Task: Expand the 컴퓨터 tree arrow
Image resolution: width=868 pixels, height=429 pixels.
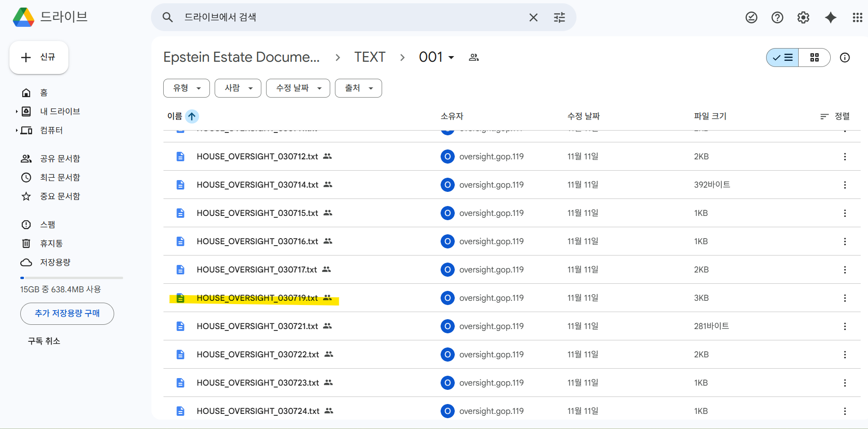Action: point(17,130)
